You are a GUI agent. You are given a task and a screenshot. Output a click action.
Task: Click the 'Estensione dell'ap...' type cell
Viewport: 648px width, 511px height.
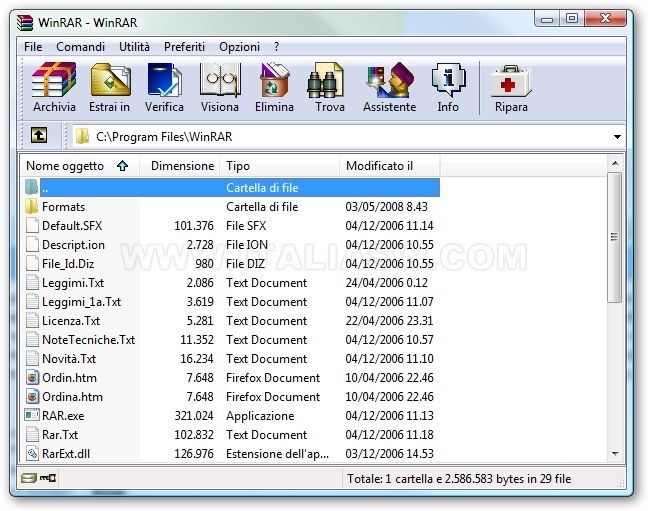277,454
